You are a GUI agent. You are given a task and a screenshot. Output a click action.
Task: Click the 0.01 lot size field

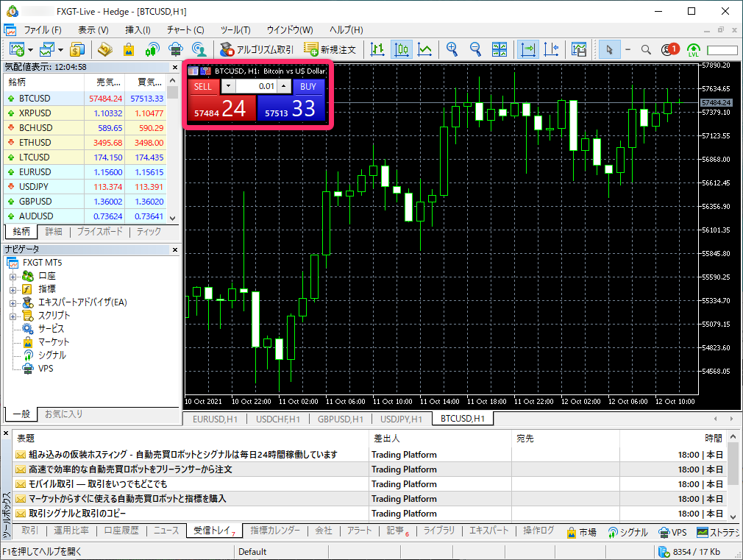(x=256, y=86)
